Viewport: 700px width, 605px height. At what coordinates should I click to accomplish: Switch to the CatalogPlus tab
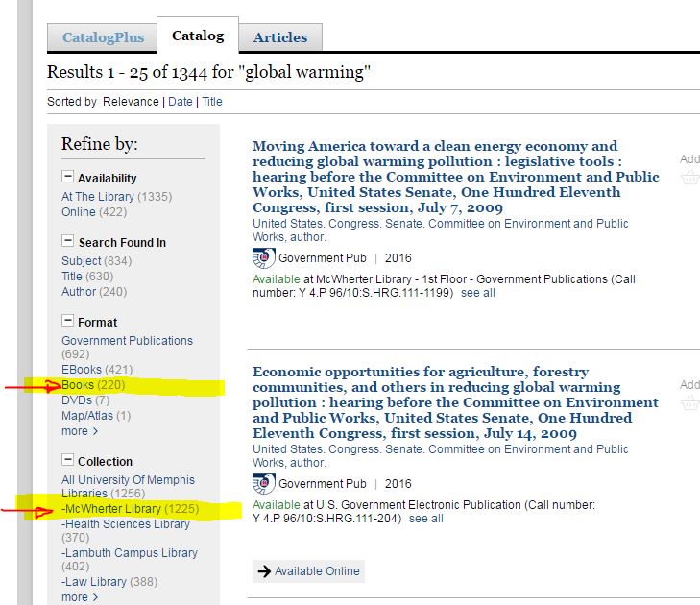(x=103, y=37)
